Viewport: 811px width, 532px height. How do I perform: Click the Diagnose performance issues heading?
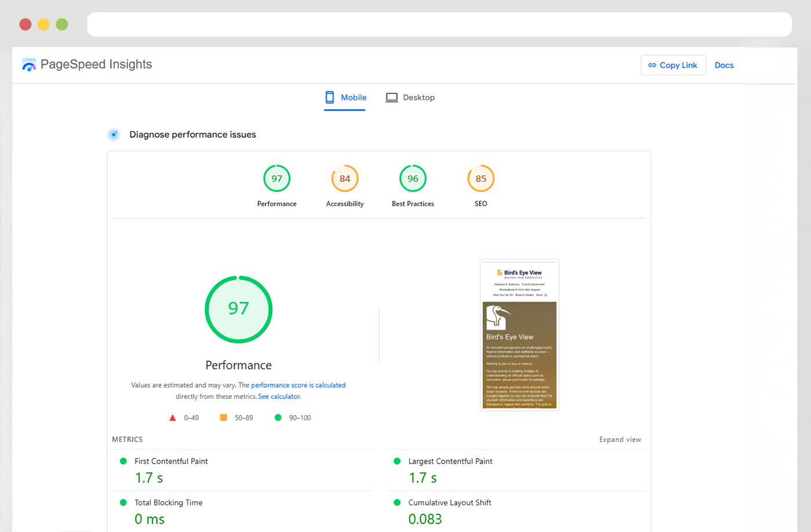(193, 134)
